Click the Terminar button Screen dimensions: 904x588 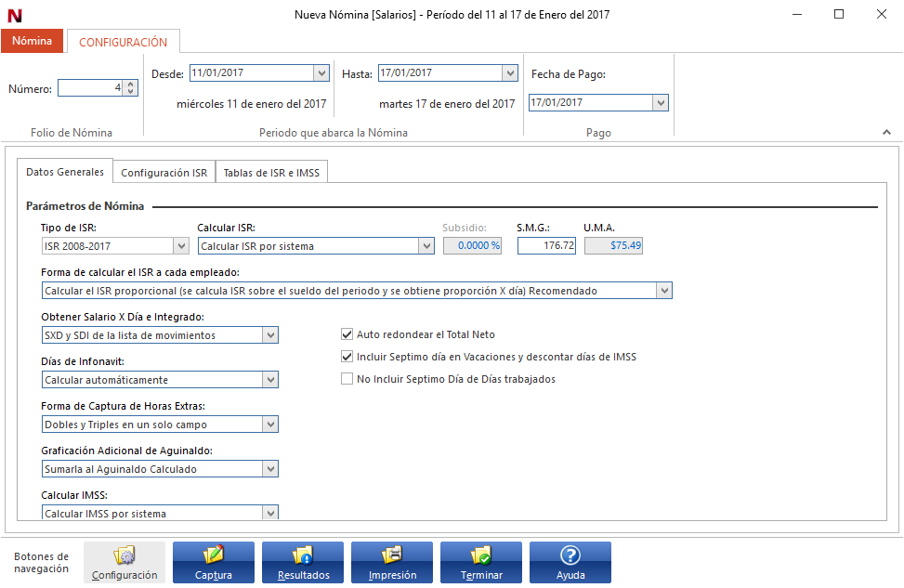[481, 563]
